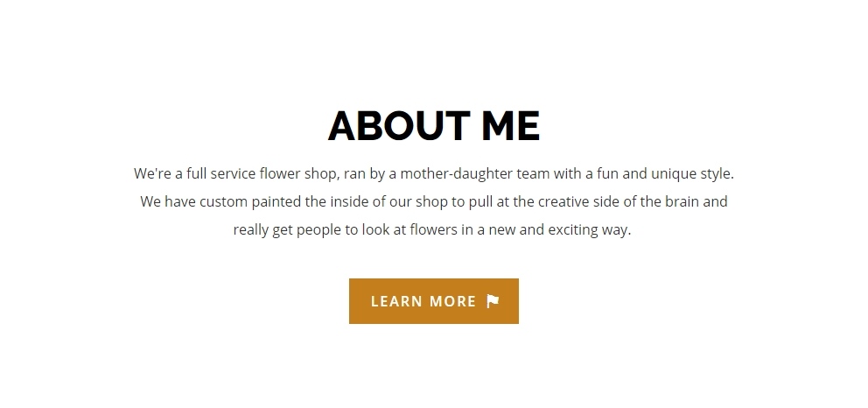Screen dimensions: 868x408
Task: Open the LEARN MORE button
Action: tap(434, 301)
